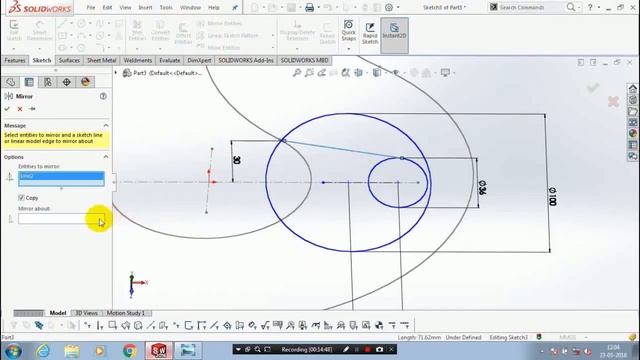Viewport: 640px width, 360px height.
Task: Cancel sketch with corner red X
Action: point(613,101)
